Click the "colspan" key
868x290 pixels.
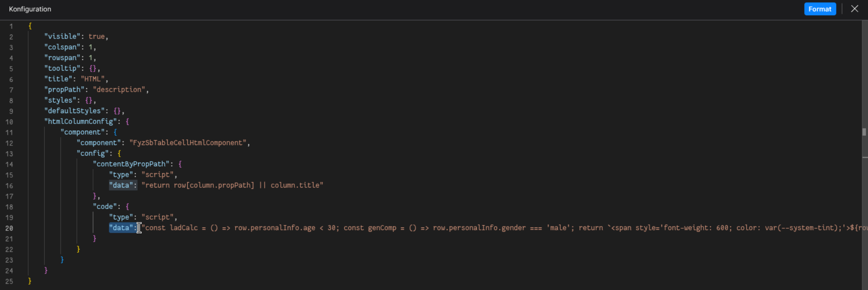coord(62,47)
